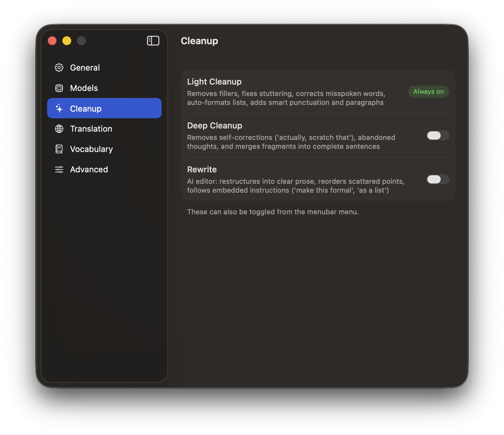Click the sliders icon beside Advanced
Screen dimensions: 504x435
(59, 169)
